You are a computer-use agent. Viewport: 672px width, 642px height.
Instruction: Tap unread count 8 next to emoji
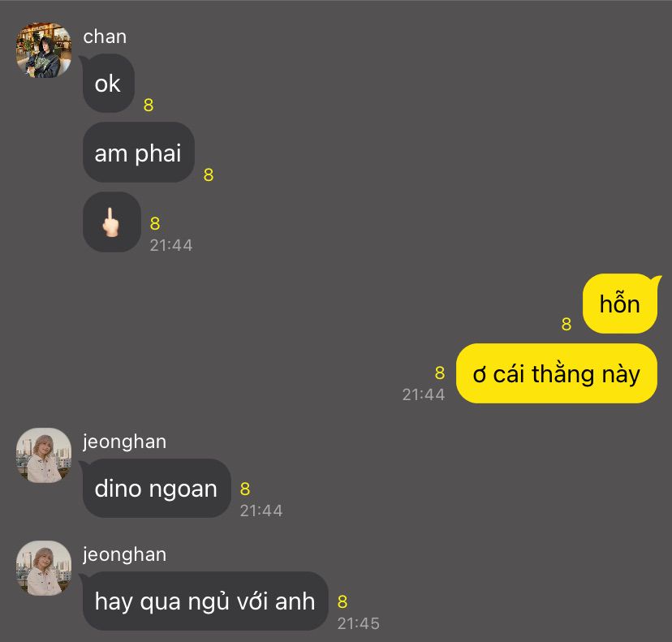(x=155, y=224)
